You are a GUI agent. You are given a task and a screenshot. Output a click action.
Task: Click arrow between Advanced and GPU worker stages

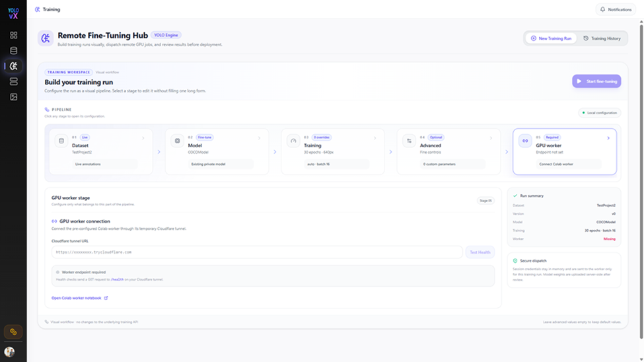click(x=507, y=152)
